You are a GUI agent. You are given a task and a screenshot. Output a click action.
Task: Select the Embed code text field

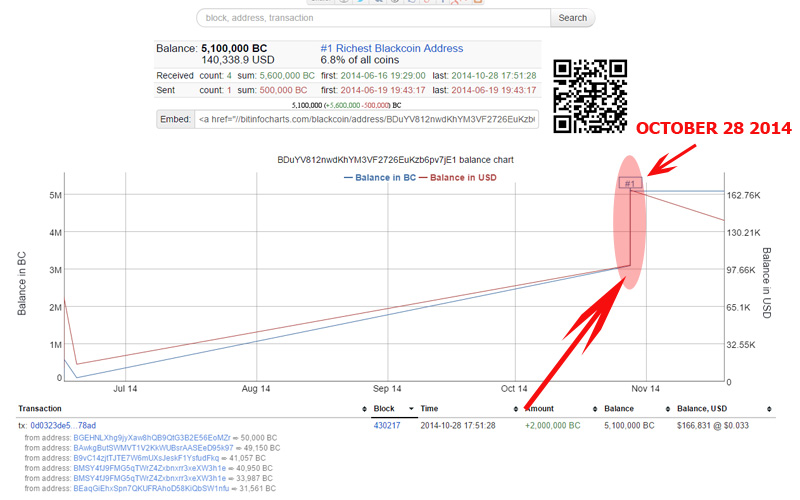coord(366,119)
